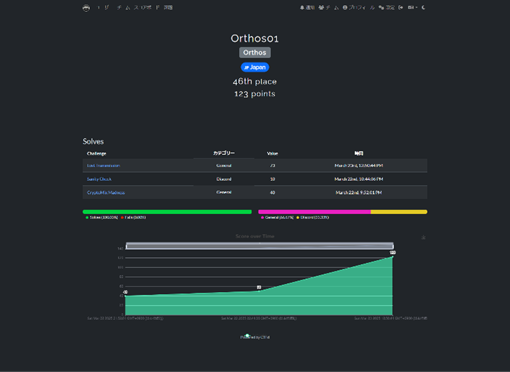Open the CryptoMix Madness challenge link
The image size is (510, 372).
(106, 193)
